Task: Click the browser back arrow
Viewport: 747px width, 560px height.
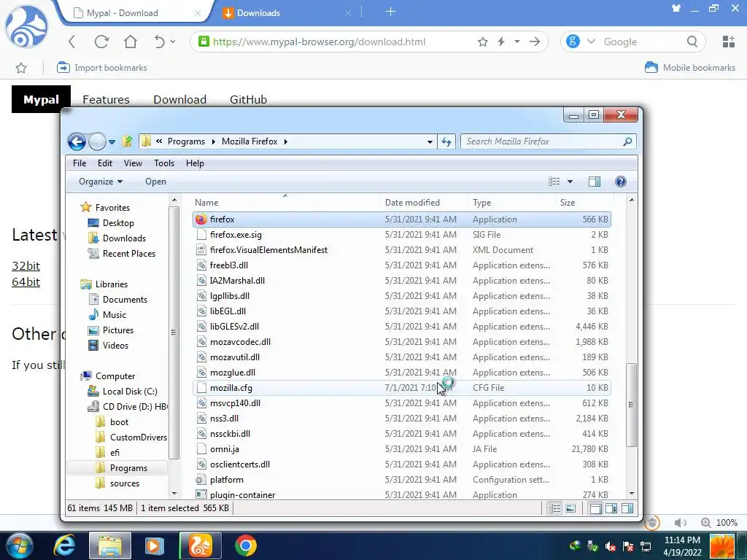Action: point(72,42)
